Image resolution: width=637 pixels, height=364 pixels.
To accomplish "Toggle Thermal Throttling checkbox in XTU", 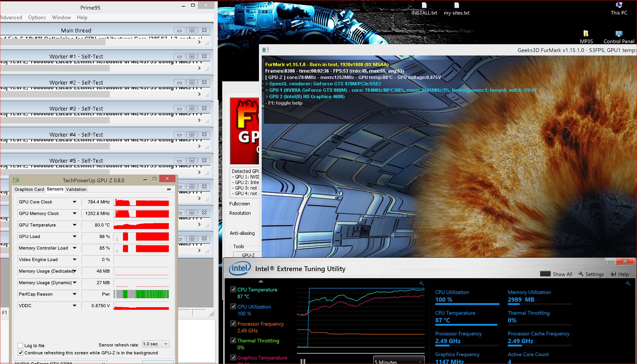I will (233, 340).
